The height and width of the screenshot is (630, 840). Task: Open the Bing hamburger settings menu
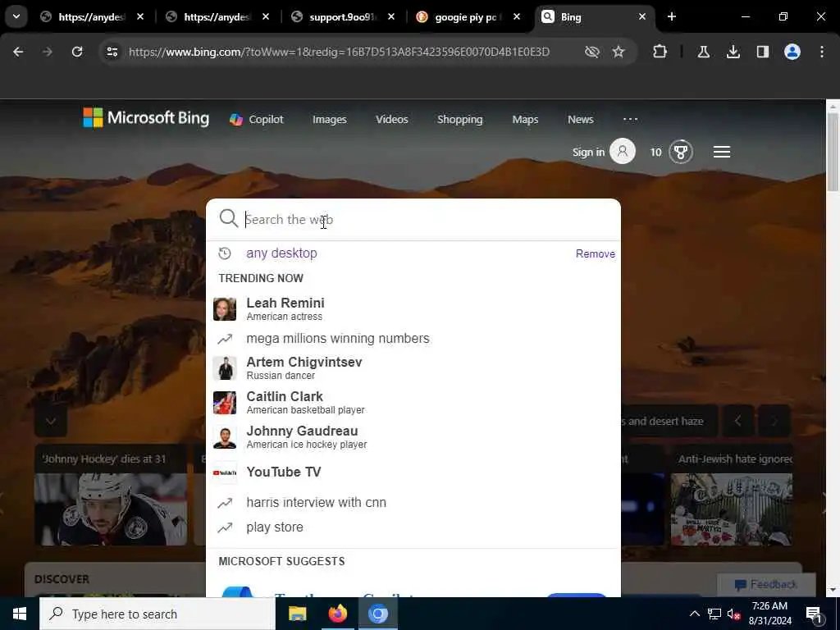tap(722, 152)
